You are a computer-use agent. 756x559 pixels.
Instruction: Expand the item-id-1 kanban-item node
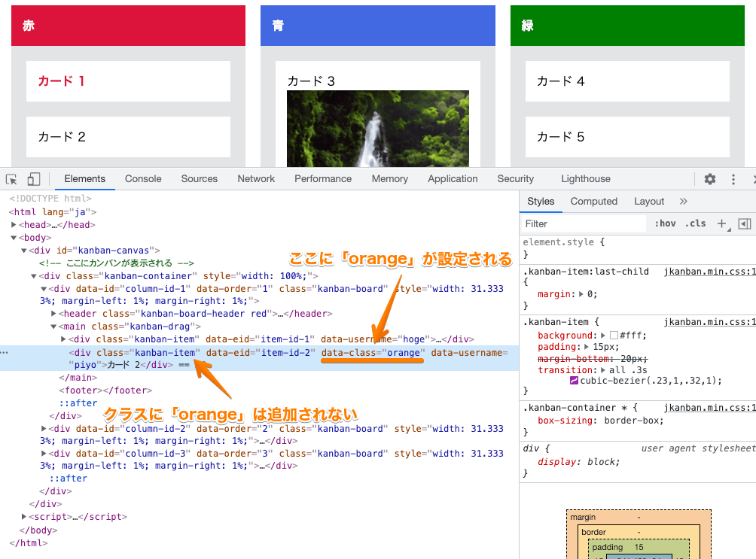[x=63, y=339]
